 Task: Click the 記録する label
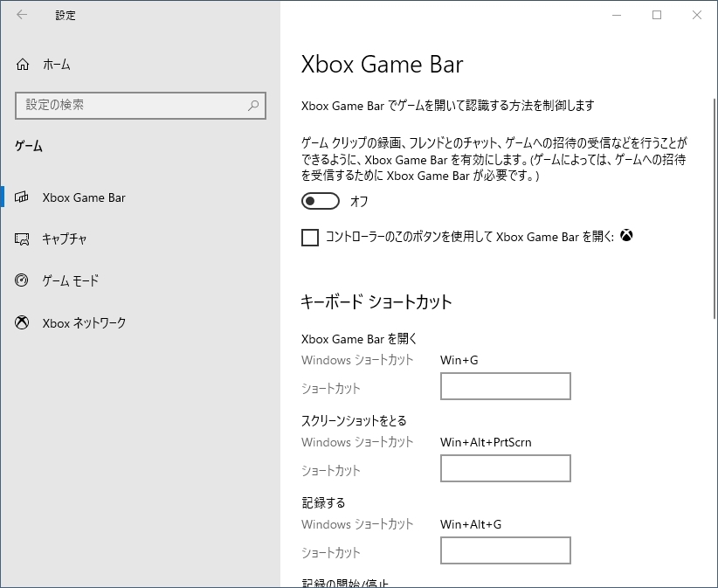(323, 502)
